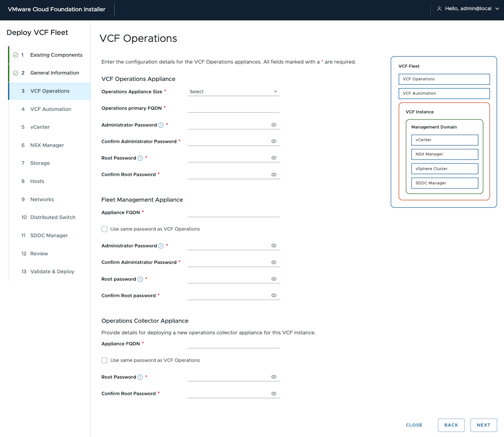
Task: Show VCF Operations Administrator Password via eye icon
Action: coord(274,125)
